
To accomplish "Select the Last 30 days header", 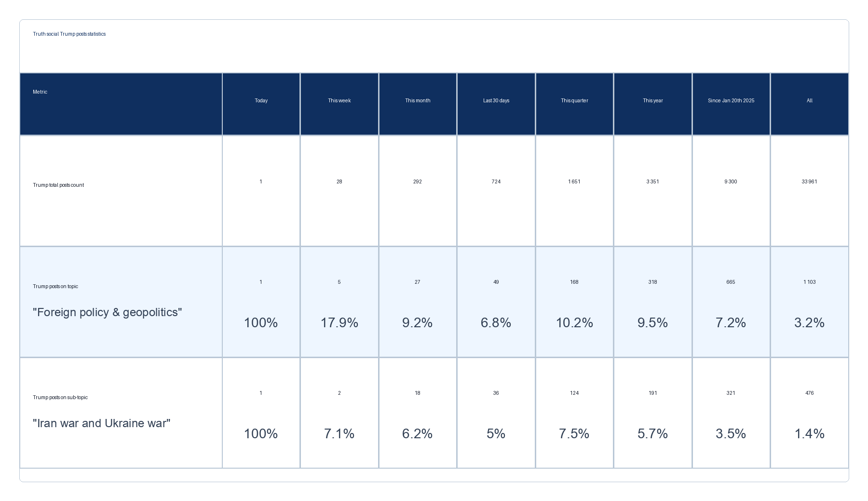I will (496, 100).
